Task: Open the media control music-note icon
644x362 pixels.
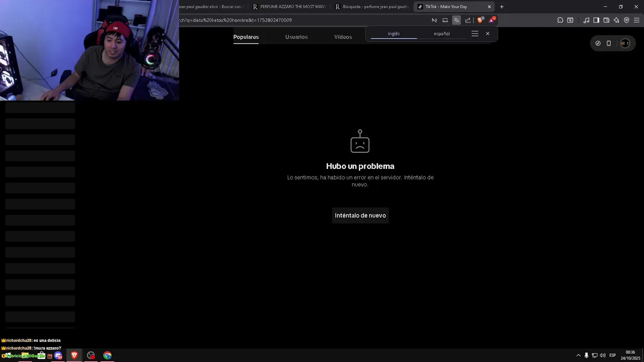Action: pyautogui.click(x=586, y=20)
